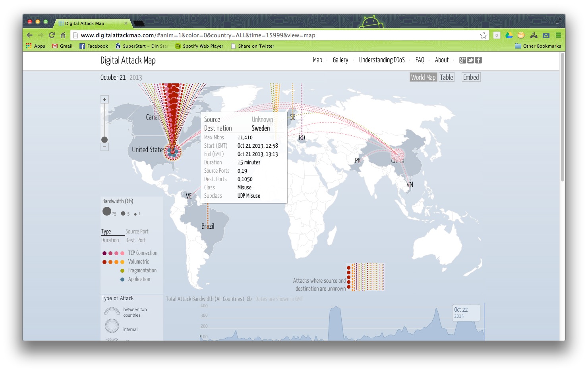The image size is (588, 372).
Task: Click the Oct 22 2013 timeline marker
Action: [x=466, y=312]
